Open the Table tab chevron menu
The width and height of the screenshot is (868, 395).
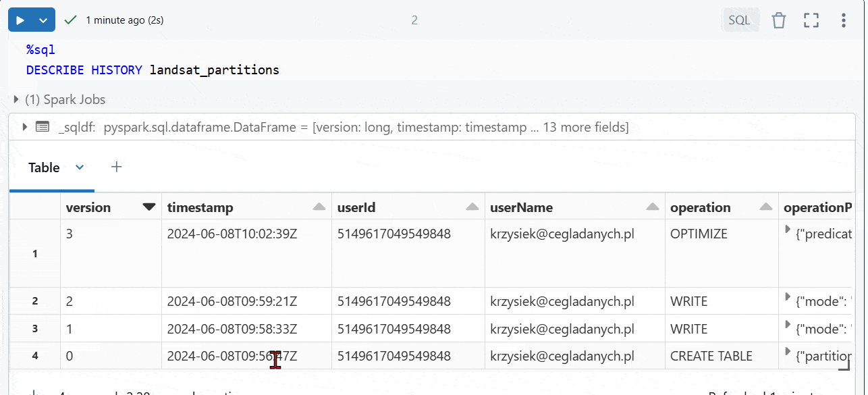(x=80, y=167)
